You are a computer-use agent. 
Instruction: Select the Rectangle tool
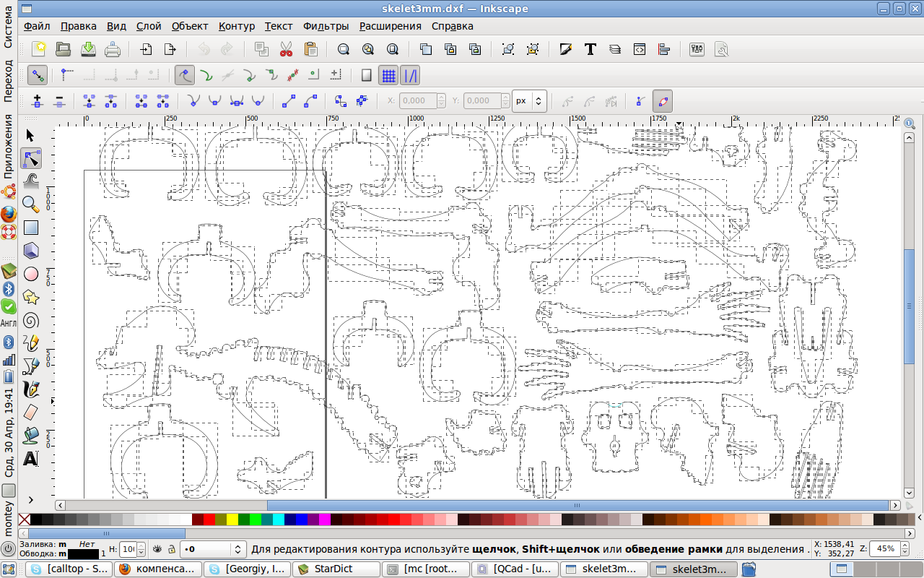coord(30,228)
